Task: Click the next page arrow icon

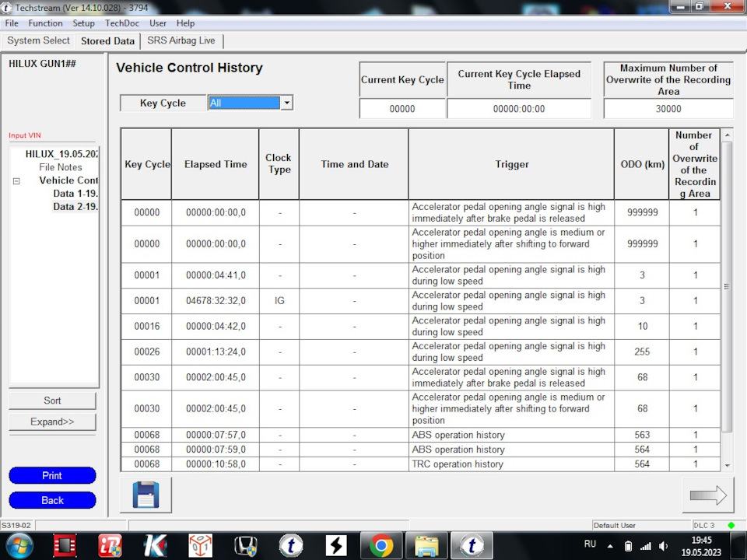Action: click(707, 495)
